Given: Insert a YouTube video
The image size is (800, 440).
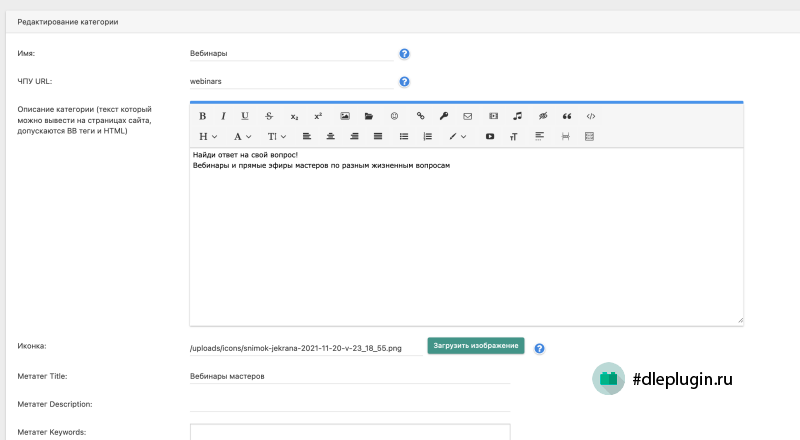Looking at the screenshot, I should coord(490,136).
